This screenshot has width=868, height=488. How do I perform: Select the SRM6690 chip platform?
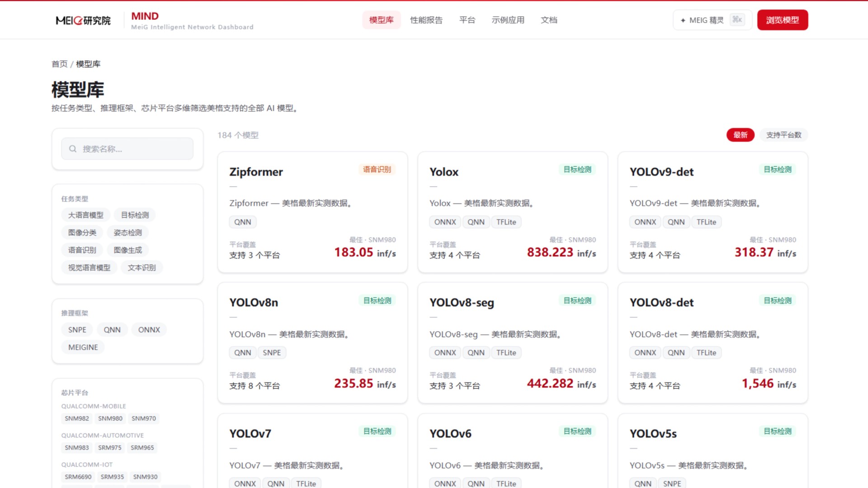(78, 477)
